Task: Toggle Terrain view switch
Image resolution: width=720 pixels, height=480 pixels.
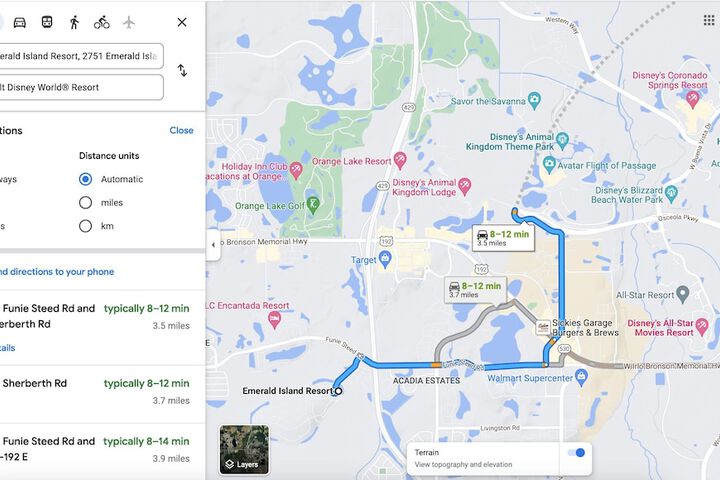Action: (x=576, y=452)
